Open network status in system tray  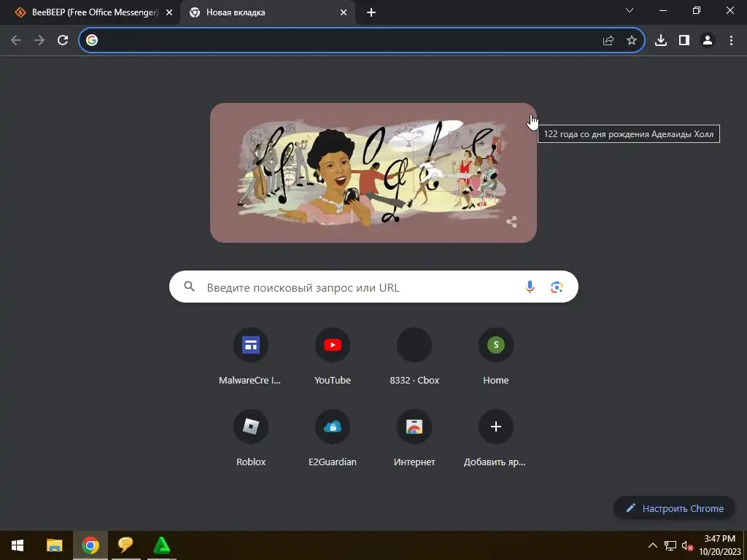[670, 545]
